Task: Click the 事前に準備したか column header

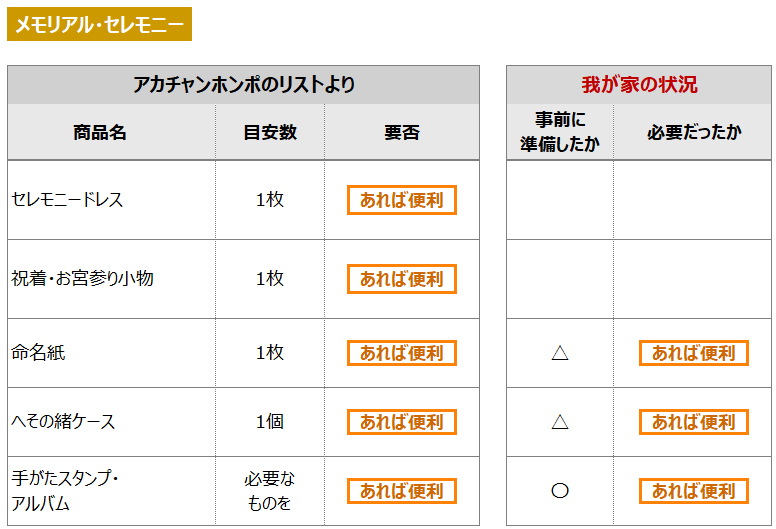Action: point(560,132)
